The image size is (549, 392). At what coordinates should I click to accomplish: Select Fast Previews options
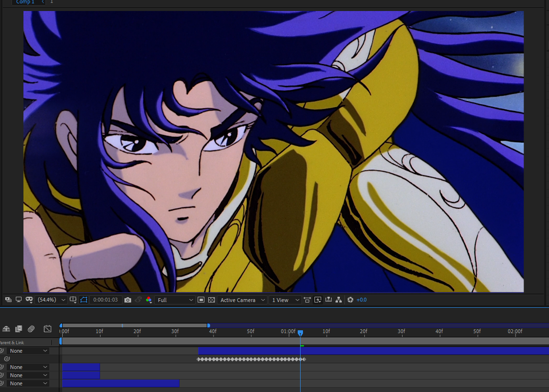pos(317,300)
